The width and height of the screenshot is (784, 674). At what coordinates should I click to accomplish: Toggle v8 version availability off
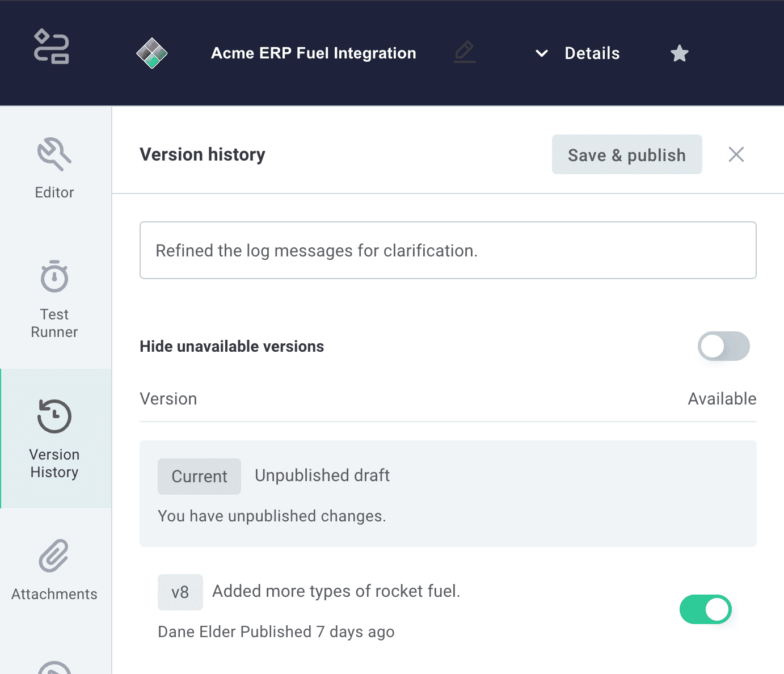[706, 609]
